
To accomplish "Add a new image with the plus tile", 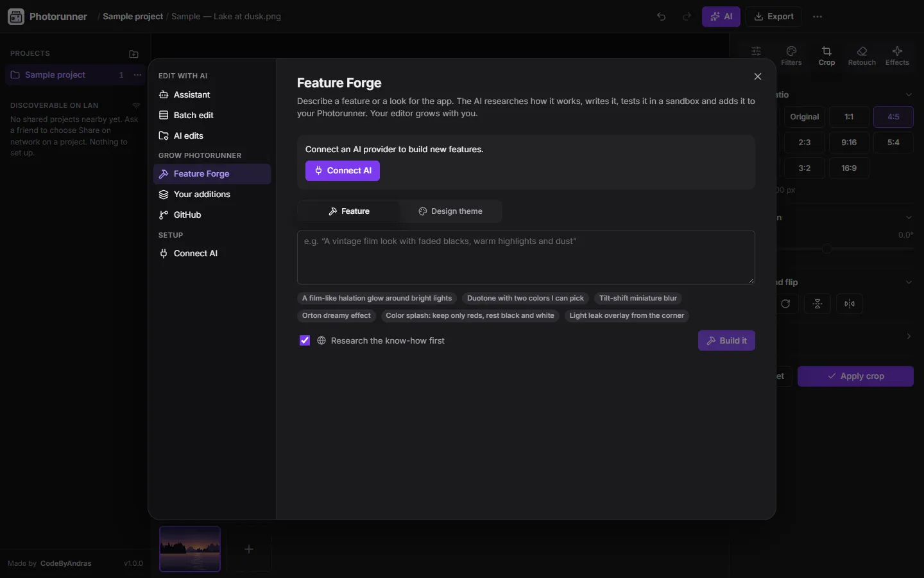I will click(x=250, y=549).
